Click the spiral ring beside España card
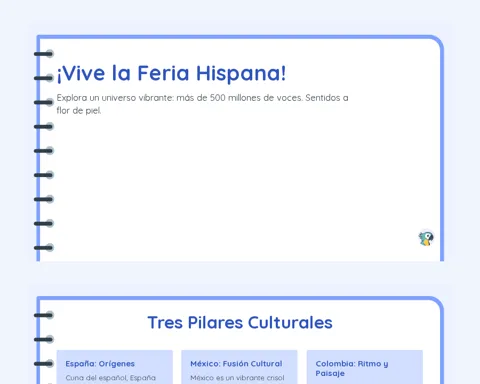 (x=44, y=364)
